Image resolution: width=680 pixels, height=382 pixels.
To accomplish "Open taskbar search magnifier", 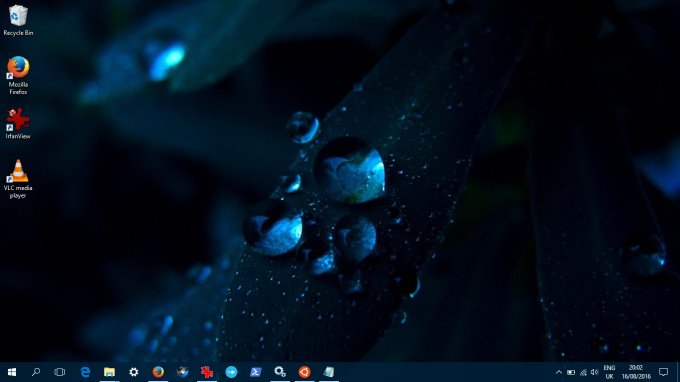I will [36, 372].
